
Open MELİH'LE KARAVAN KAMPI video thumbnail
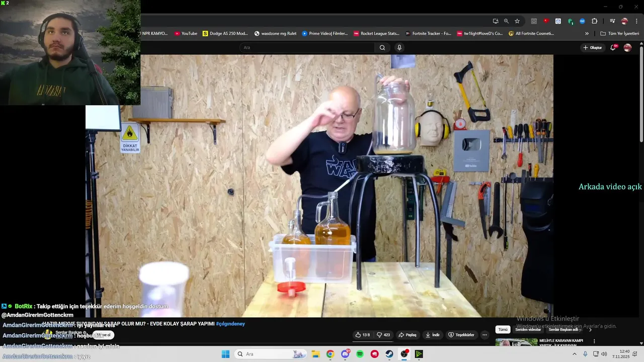click(x=516, y=342)
